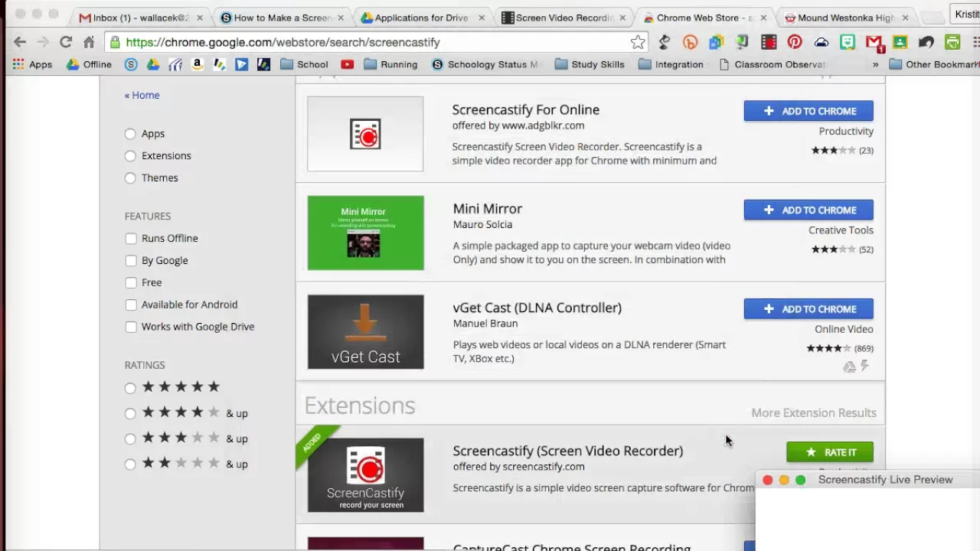The width and height of the screenshot is (980, 551).
Task: Select two stars & up rating filter
Action: pos(130,465)
